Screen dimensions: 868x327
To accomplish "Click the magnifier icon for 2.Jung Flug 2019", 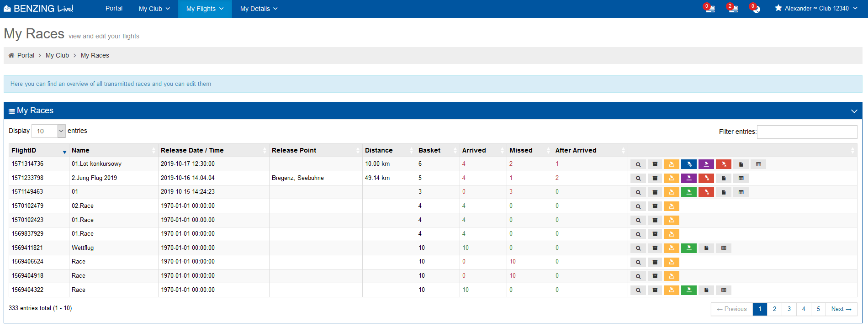I will click(638, 179).
